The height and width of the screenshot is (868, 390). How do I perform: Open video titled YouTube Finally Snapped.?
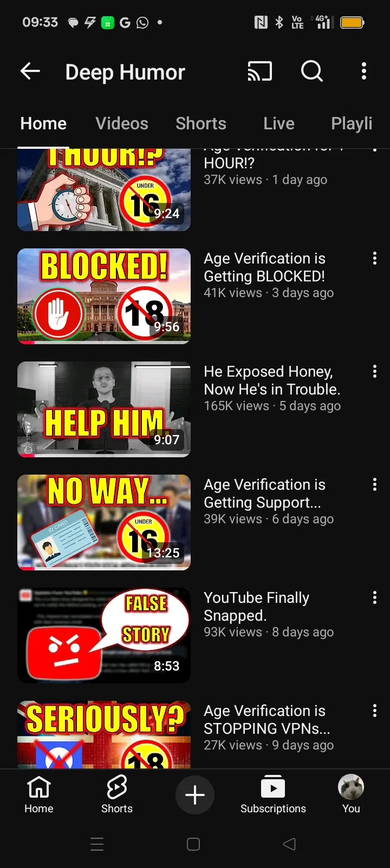tap(257, 607)
